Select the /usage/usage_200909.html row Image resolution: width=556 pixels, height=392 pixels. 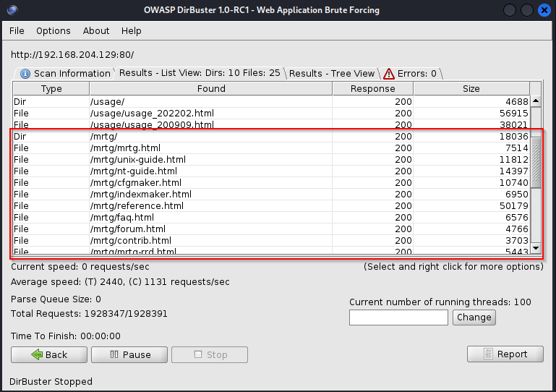(x=271, y=125)
